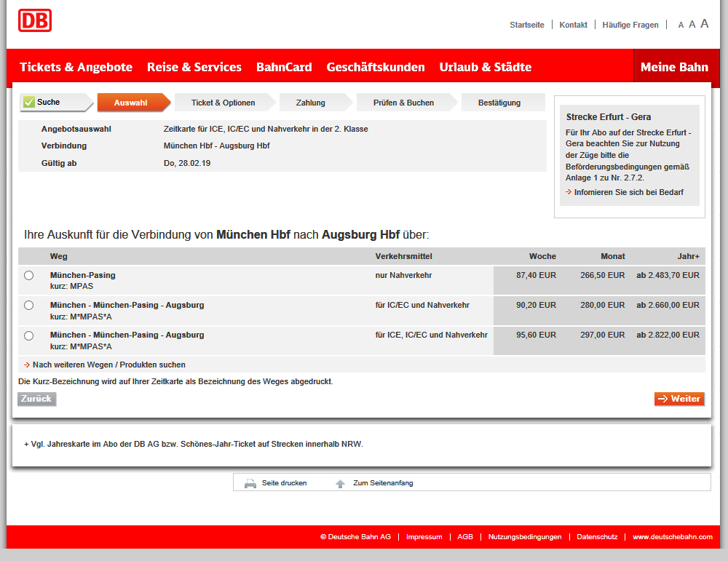Select the medium font size A
Screen dimensions: 728x561
tap(692, 25)
